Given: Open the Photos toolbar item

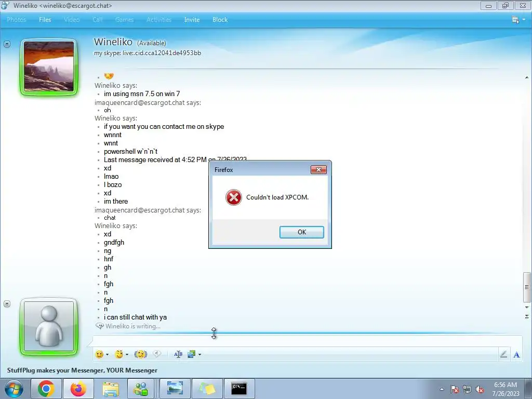Looking at the screenshot, I should (x=16, y=20).
